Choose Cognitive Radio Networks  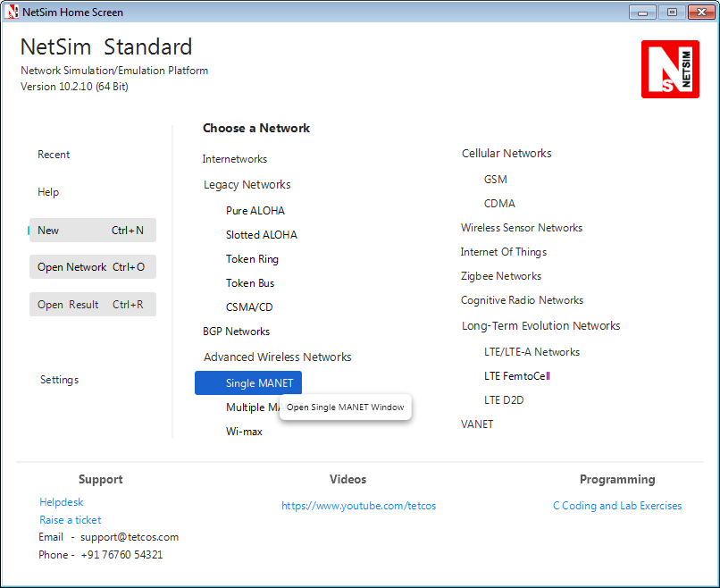pyautogui.click(x=522, y=300)
